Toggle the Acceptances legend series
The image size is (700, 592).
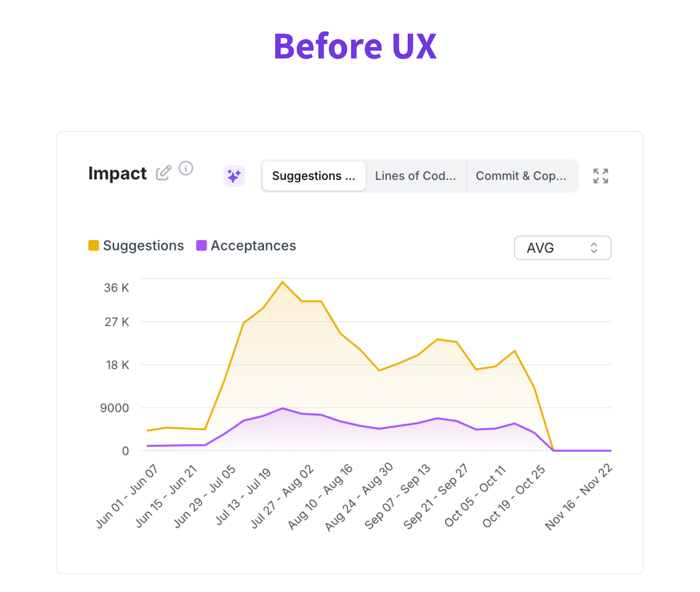(253, 246)
